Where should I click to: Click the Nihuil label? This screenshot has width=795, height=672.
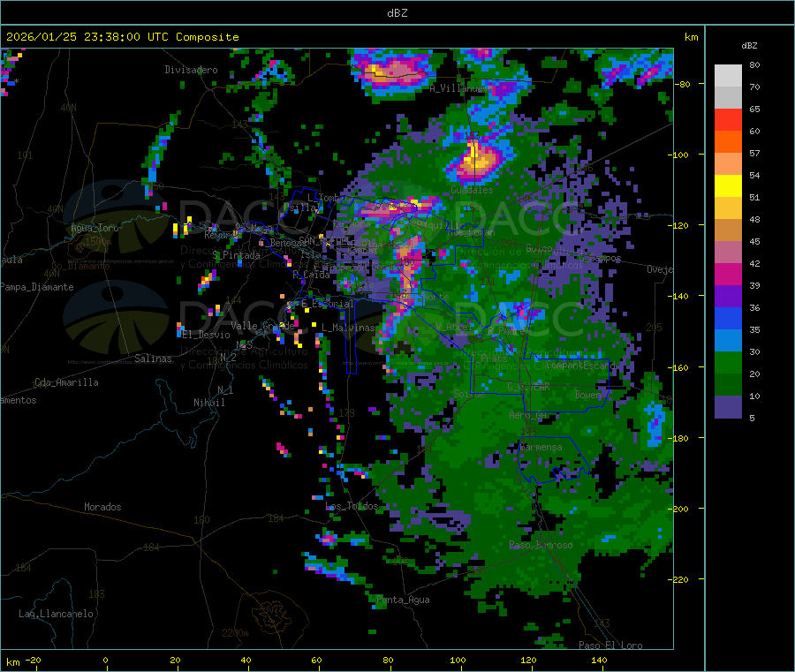(208, 403)
